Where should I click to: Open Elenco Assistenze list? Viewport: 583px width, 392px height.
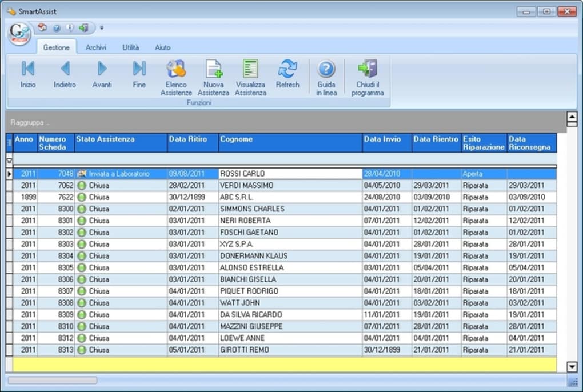(176, 78)
